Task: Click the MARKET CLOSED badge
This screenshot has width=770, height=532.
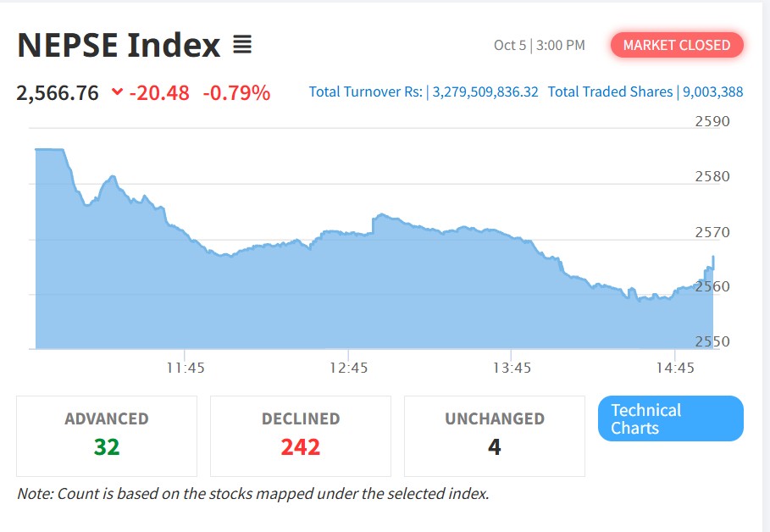Action: tap(677, 45)
